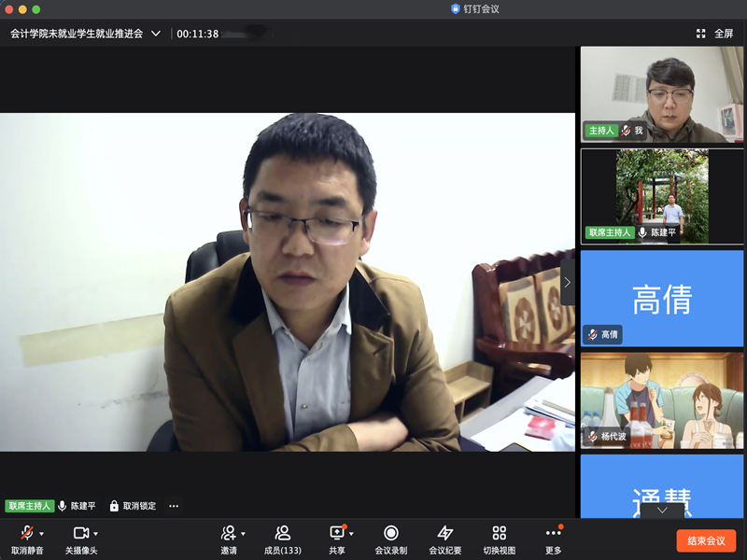Viewport: 747px width, 560px height.
Task: Toggle camera with 关摄像头 icon
Action: (80, 533)
